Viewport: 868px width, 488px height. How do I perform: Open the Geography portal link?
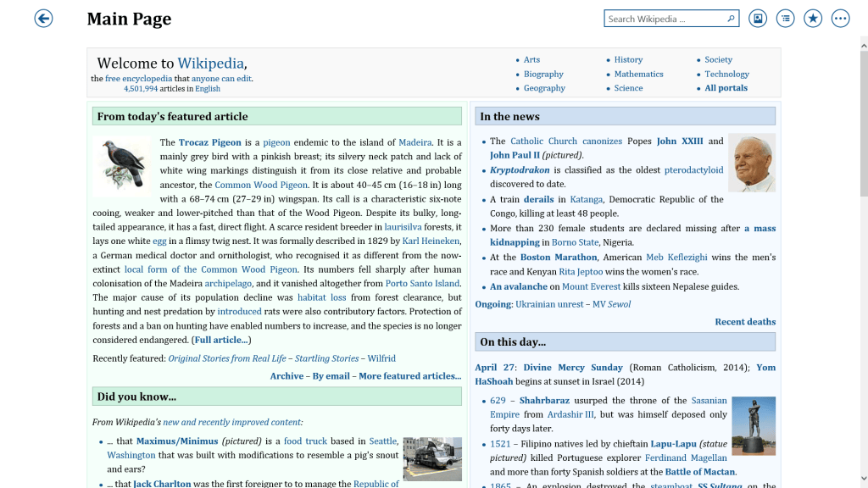coord(544,87)
